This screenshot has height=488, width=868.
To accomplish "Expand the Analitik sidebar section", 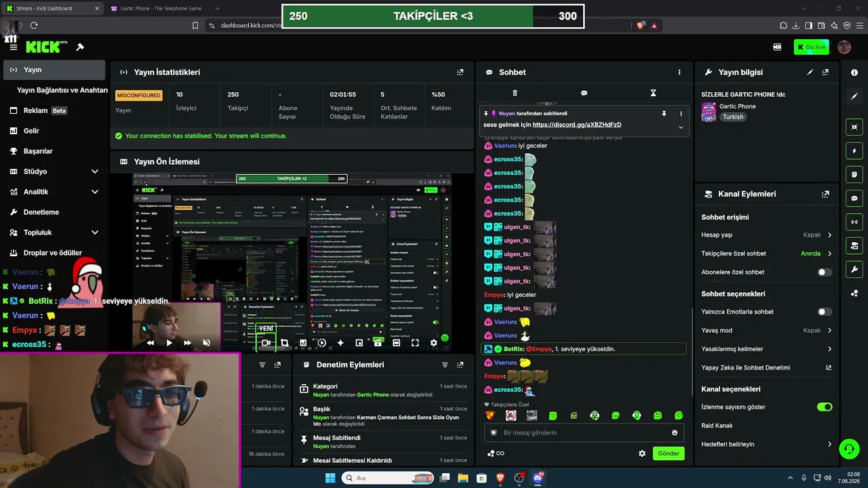I will [95, 192].
